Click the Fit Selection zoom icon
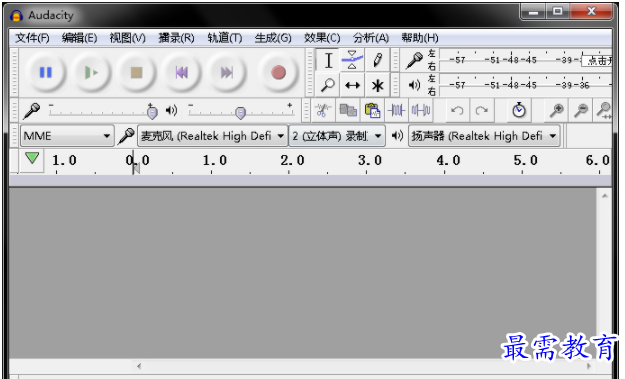This screenshot has width=625, height=379. [x=604, y=110]
